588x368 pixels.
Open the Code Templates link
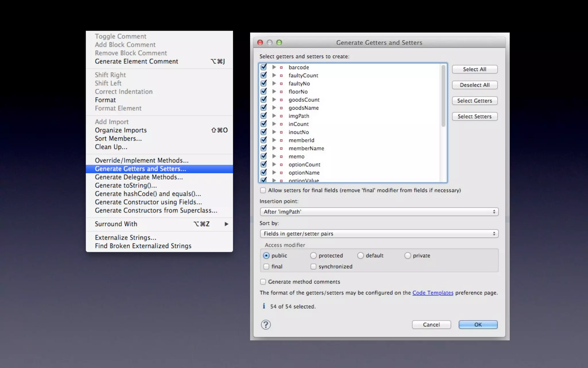tap(433, 293)
